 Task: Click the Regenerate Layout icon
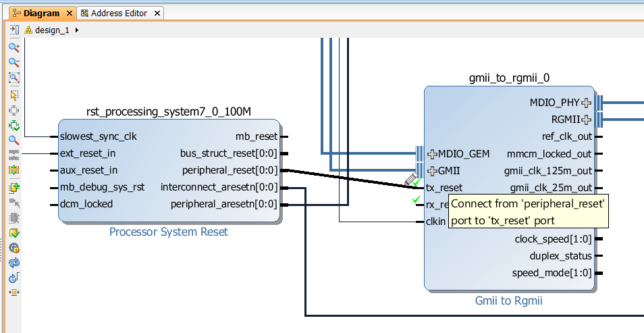pyautogui.click(x=14, y=263)
